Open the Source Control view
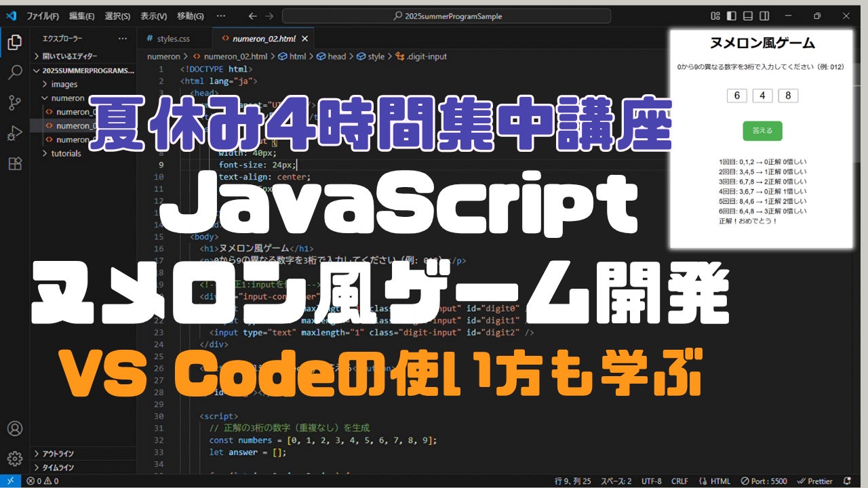 pyautogui.click(x=14, y=103)
